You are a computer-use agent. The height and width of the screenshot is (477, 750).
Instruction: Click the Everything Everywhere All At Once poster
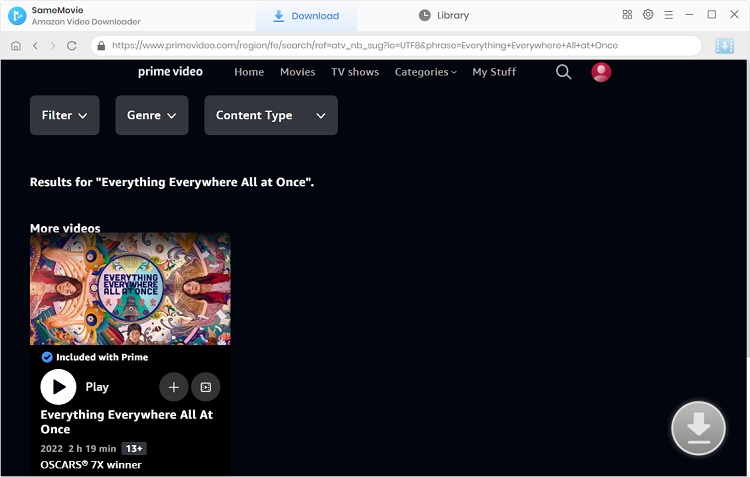(130, 289)
